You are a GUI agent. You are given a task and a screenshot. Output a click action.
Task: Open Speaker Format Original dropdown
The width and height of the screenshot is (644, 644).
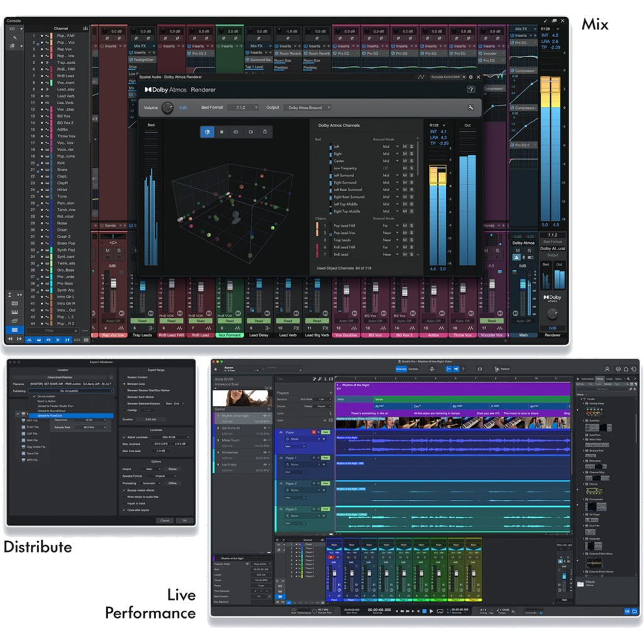pyautogui.click(x=162, y=475)
